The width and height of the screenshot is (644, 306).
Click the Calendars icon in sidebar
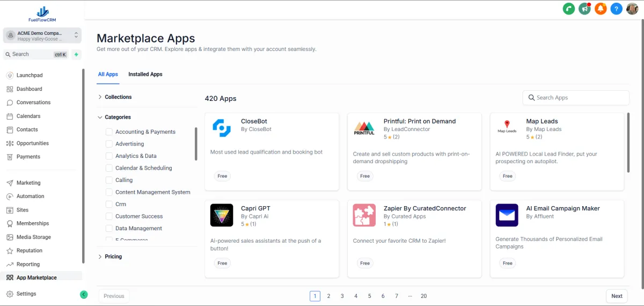tap(10, 116)
